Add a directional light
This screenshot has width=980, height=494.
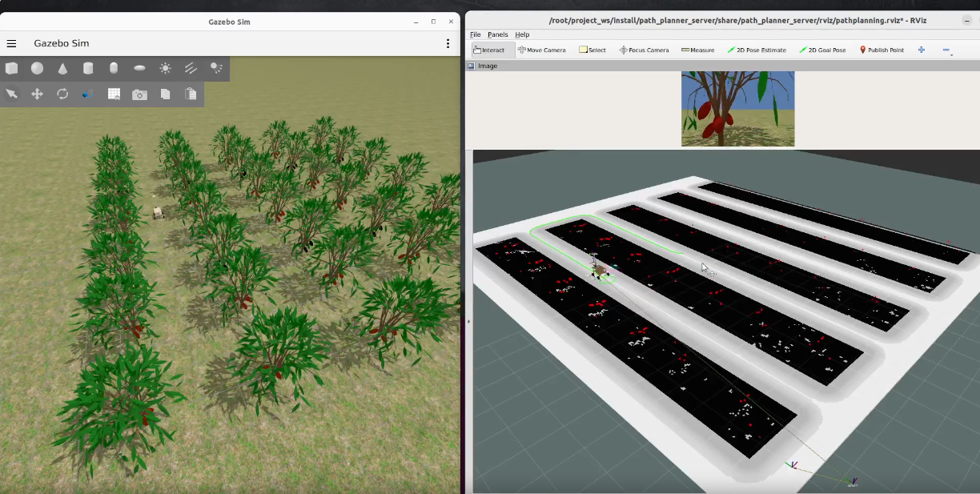191,69
